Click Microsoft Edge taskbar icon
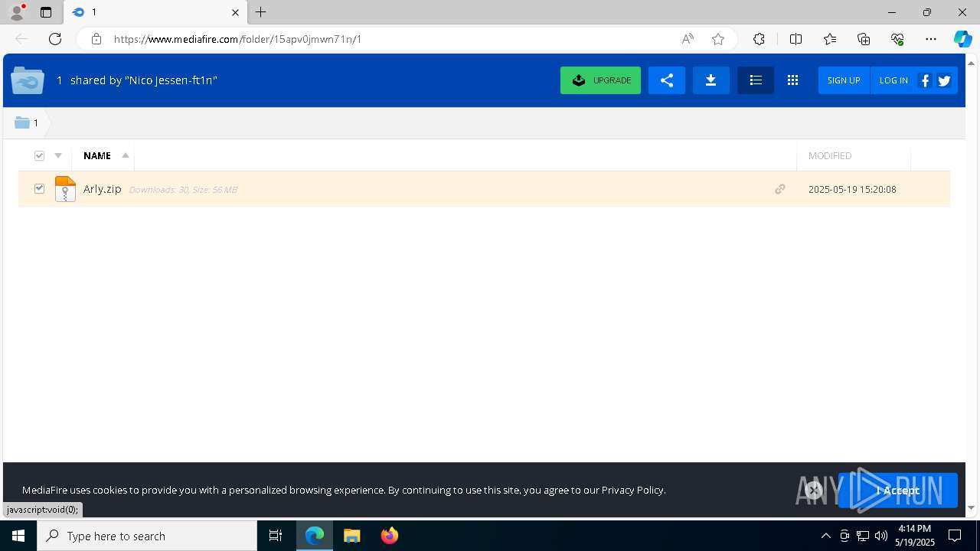 click(x=315, y=536)
